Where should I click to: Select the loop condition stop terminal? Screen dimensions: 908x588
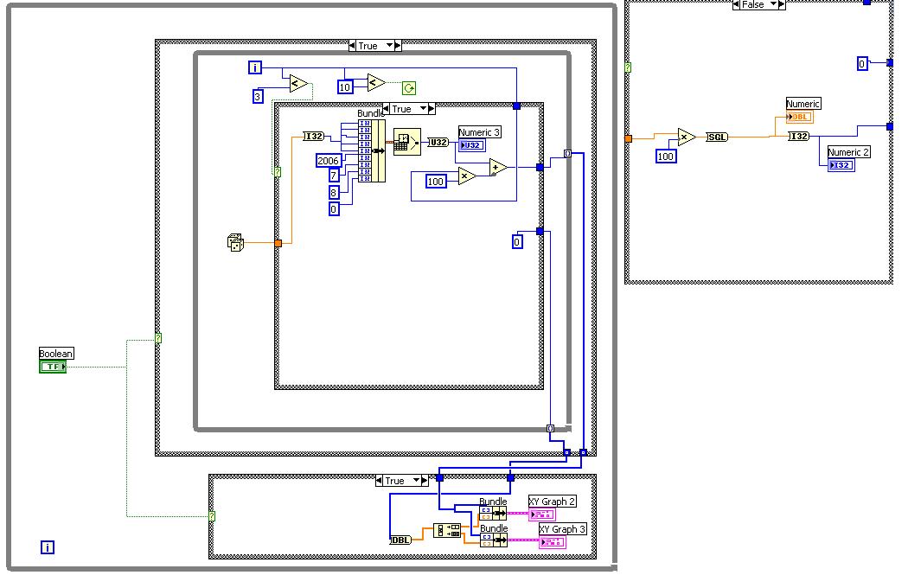click(409, 88)
